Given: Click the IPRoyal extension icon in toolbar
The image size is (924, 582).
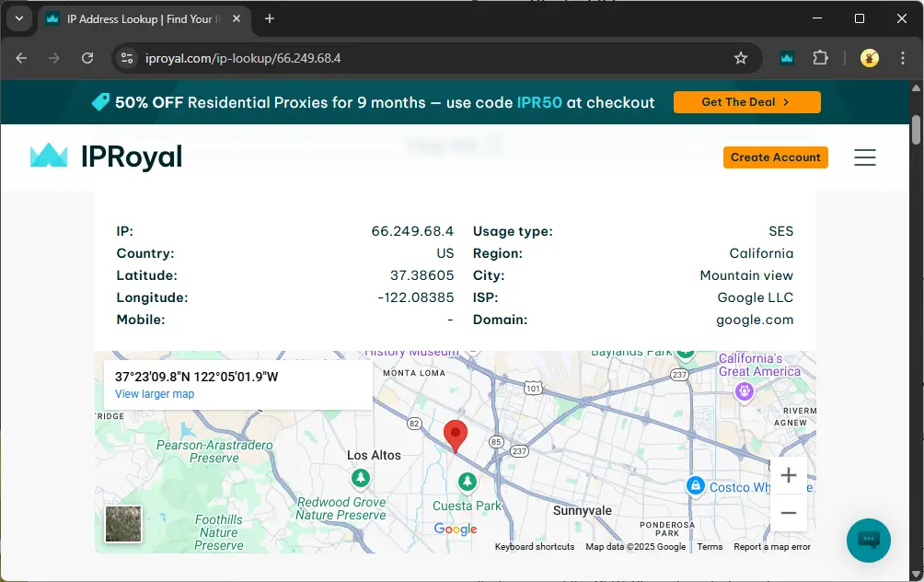Looking at the screenshot, I should tap(787, 58).
